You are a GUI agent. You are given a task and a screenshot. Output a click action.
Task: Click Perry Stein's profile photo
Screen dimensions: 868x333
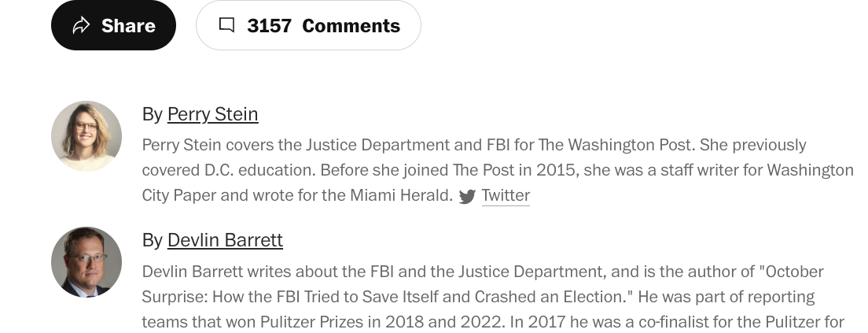point(86,135)
